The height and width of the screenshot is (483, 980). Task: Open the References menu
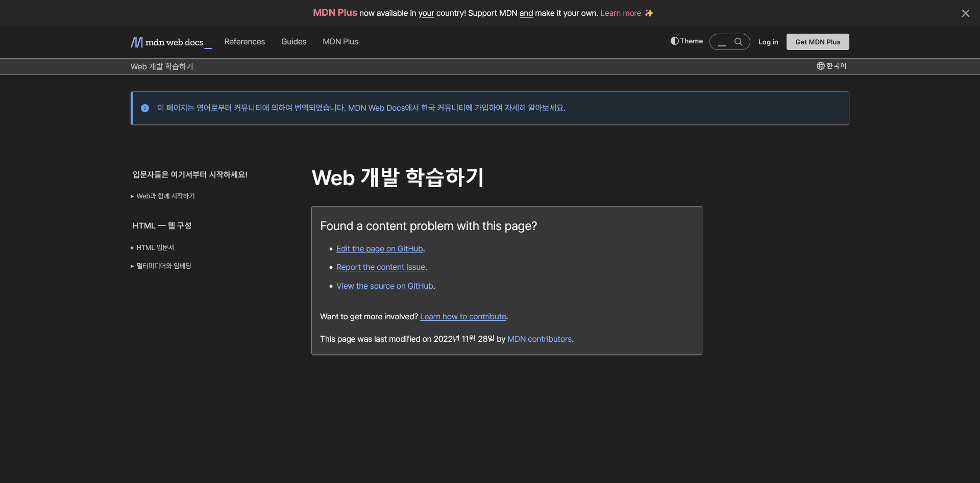(x=244, y=42)
